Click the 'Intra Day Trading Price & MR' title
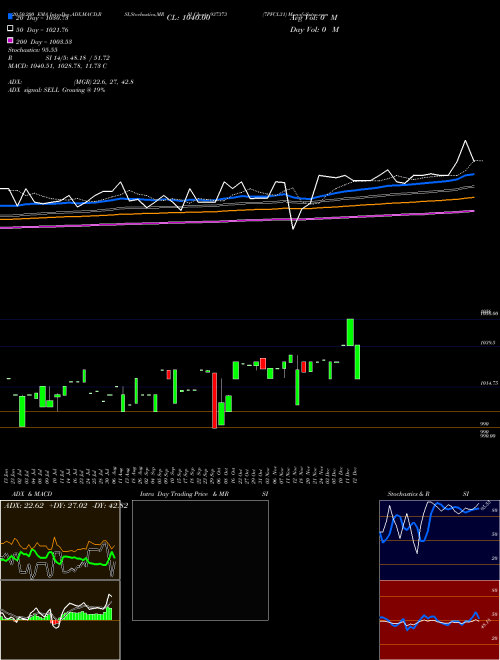Screen dimensions: 500x660 184,494
